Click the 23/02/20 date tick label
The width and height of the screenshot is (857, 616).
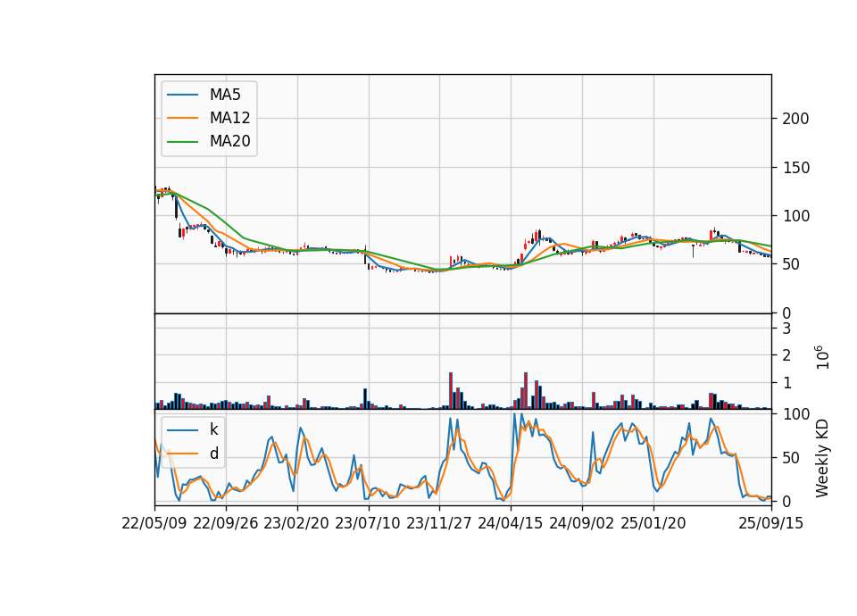coord(296,523)
